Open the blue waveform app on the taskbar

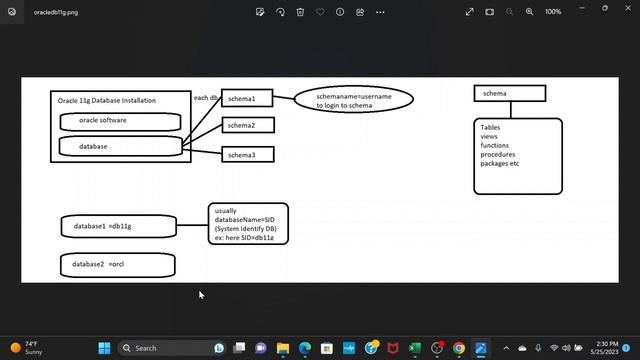click(349, 348)
